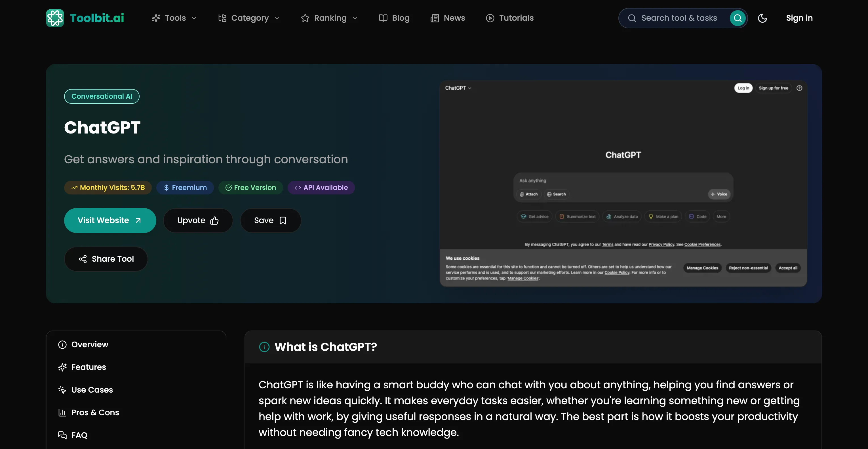Open the Category dropdown
The width and height of the screenshot is (868, 449).
[x=249, y=18]
